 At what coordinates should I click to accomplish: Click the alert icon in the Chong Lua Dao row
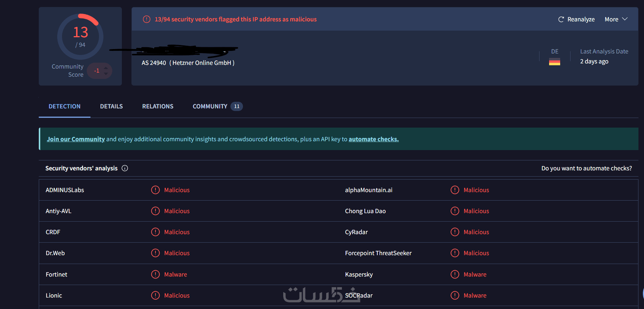[x=455, y=211]
